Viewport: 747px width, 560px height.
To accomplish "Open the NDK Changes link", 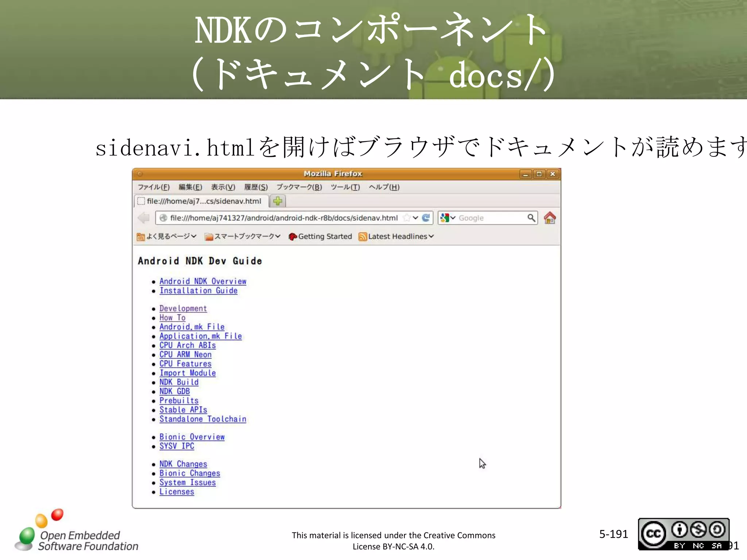I will tap(183, 464).
